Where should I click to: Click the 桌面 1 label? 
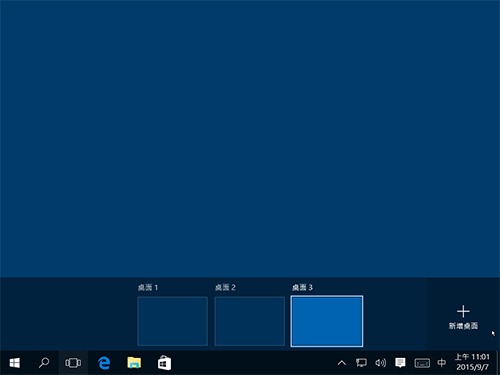pyautogui.click(x=148, y=287)
